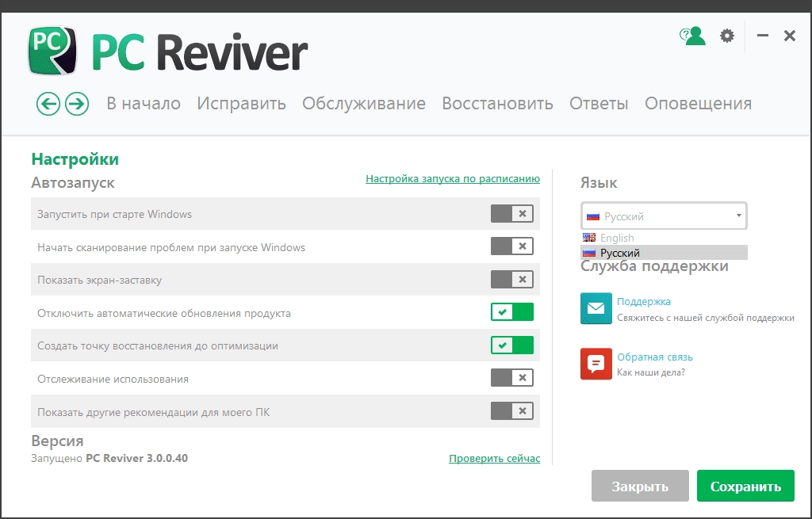The image size is (812, 519).
Task: Open the 'Поддержка' link
Action: (644, 301)
